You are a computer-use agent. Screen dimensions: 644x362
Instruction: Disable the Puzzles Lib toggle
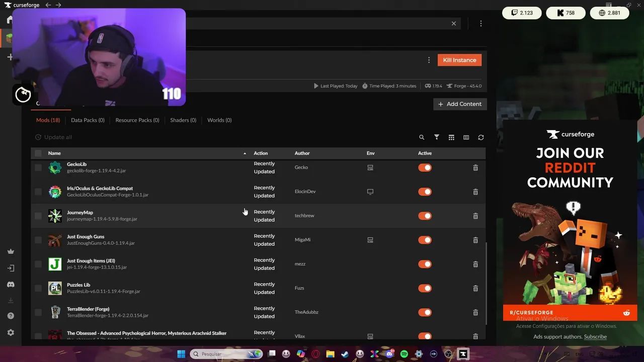click(425, 288)
